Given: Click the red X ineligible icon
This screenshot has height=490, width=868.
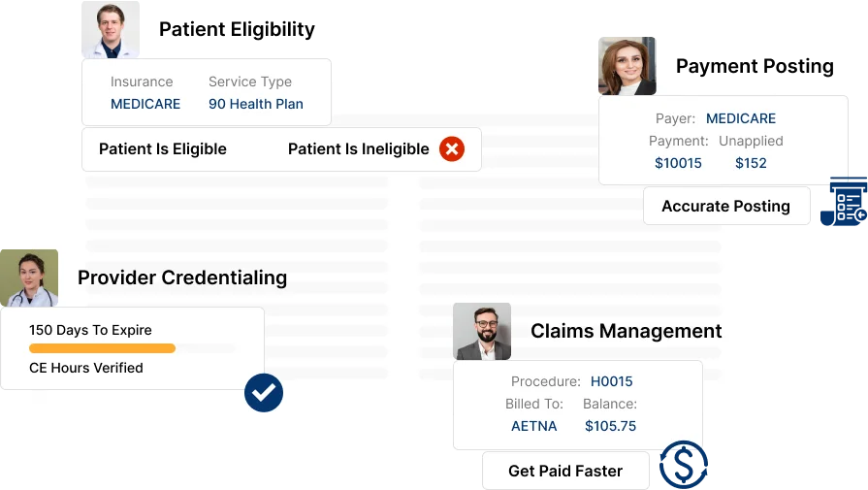Looking at the screenshot, I should coord(452,148).
